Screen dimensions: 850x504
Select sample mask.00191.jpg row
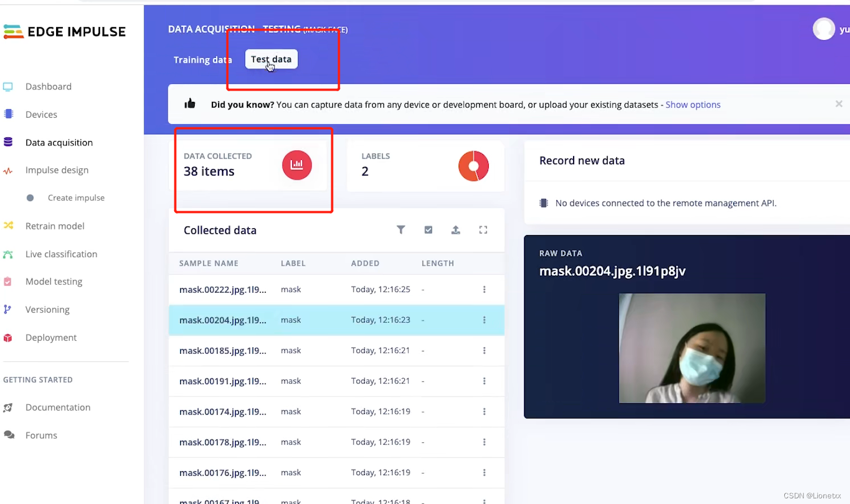pos(336,381)
